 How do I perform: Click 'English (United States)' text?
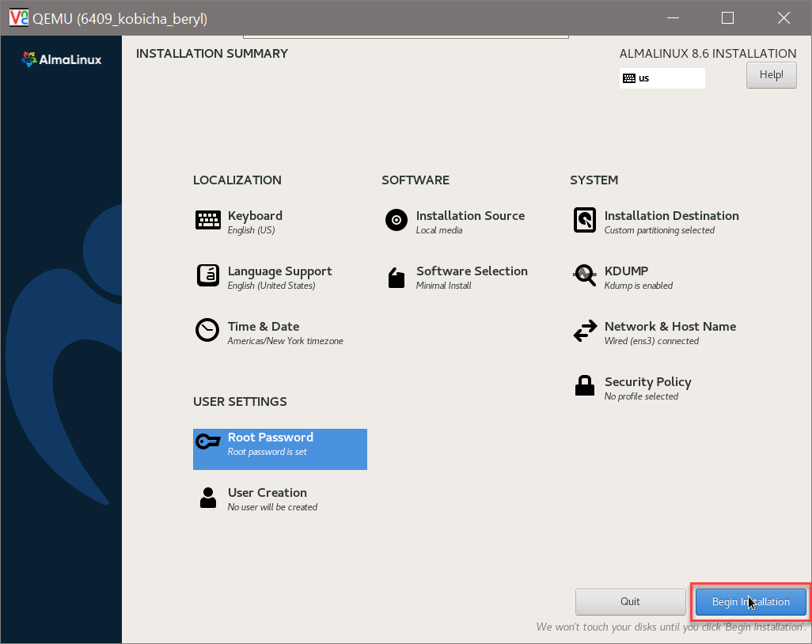coord(271,286)
